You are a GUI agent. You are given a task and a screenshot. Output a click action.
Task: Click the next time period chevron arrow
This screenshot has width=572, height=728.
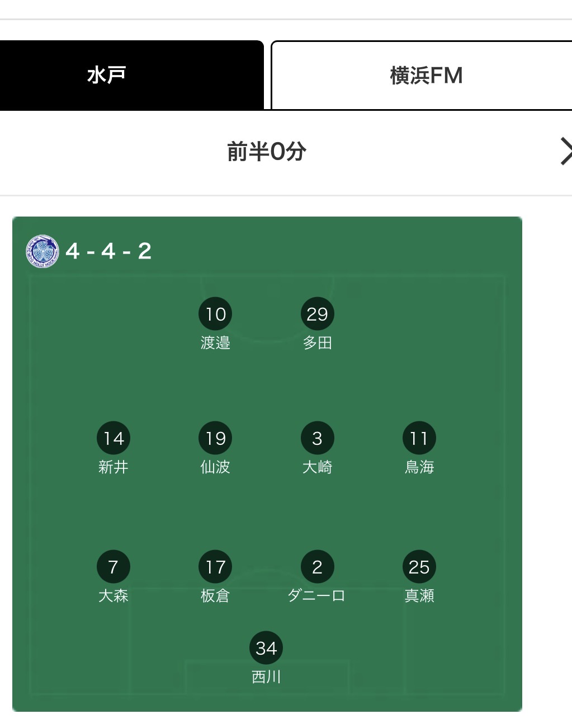(x=565, y=151)
